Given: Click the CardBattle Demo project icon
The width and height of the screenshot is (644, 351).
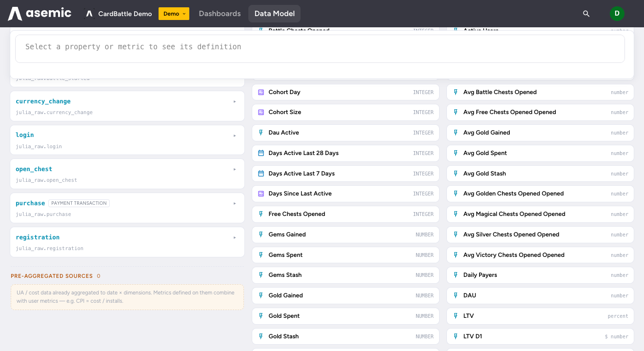Looking at the screenshot, I should pyautogui.click(x=89, y=14).
